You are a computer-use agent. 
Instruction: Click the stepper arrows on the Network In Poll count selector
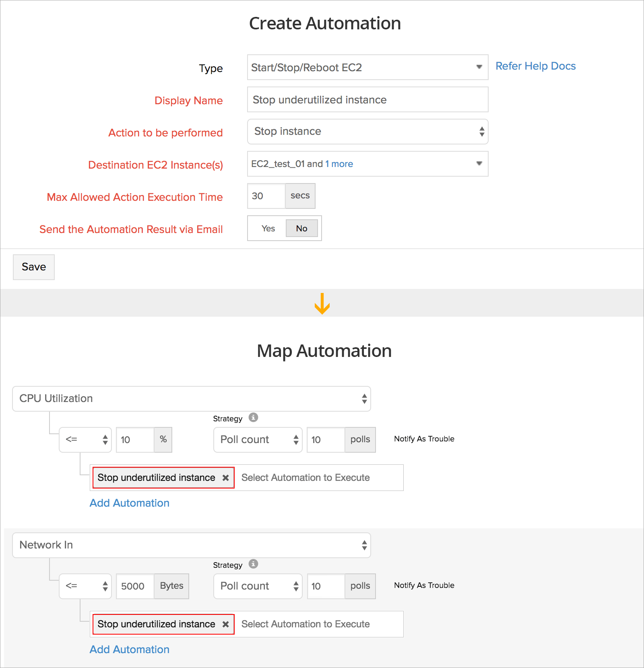[296, 586]
